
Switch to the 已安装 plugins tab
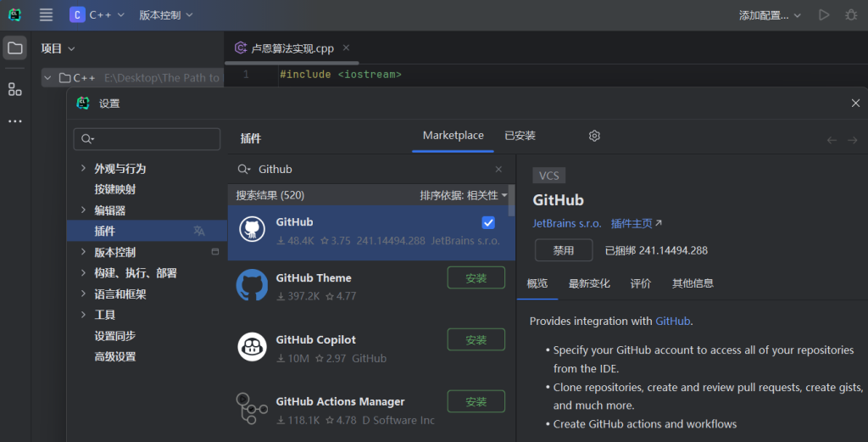520,136
